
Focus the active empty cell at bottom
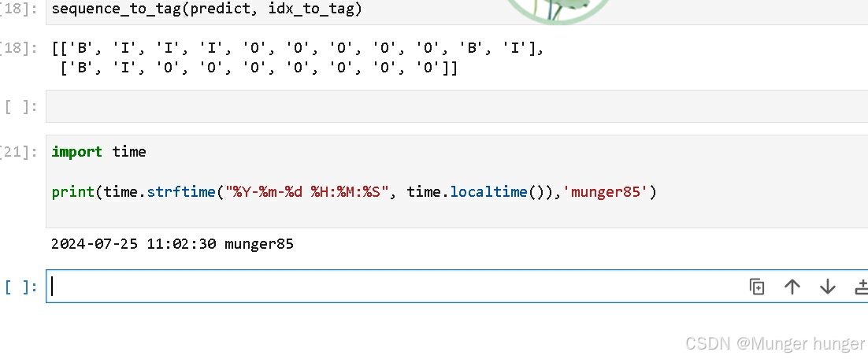pos(457,286)
